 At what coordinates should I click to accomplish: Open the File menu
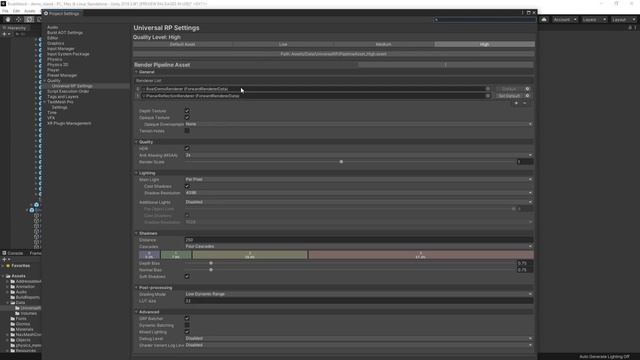(x=5, y=11)
